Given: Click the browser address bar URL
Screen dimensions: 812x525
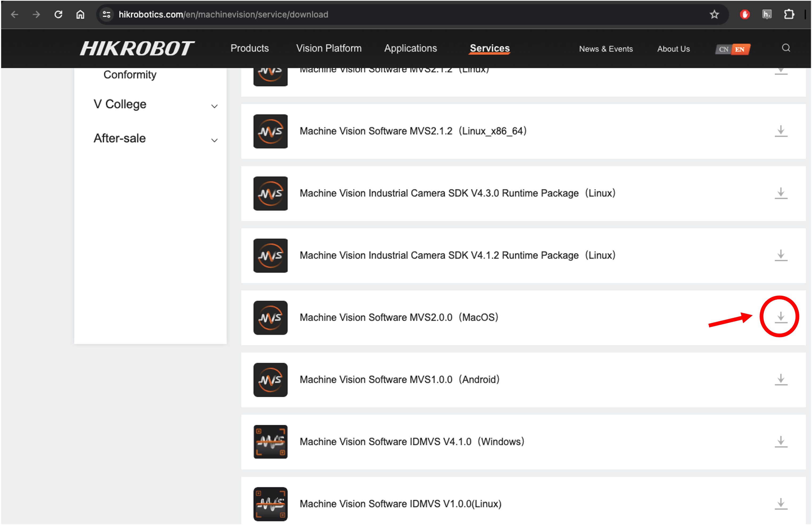Looking at the screenshot, I should (223, 14).
